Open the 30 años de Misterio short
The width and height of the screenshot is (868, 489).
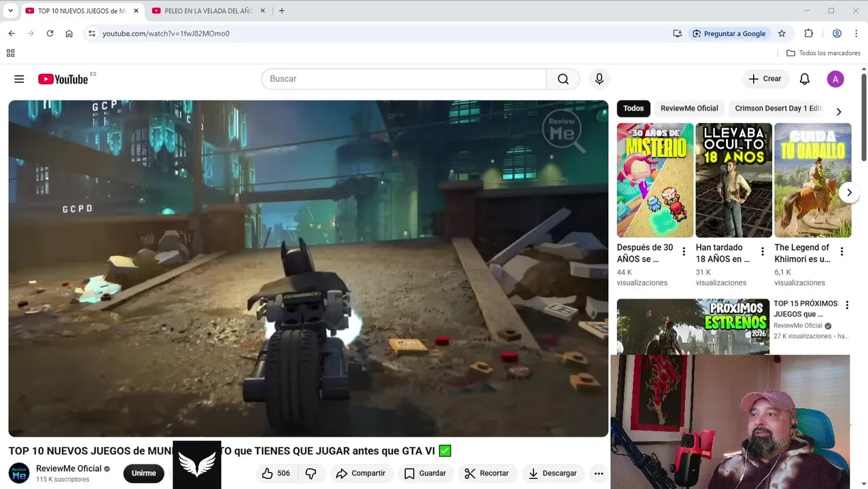click(655, 180)
